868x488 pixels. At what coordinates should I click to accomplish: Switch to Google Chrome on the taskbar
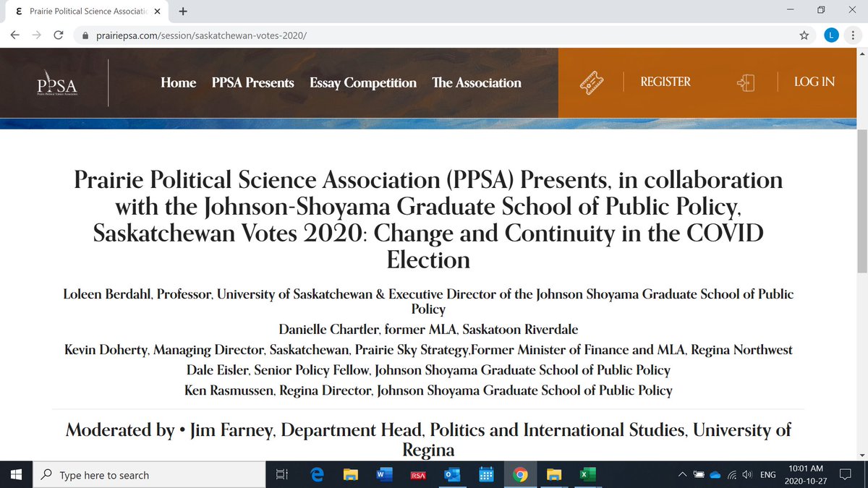519,475
